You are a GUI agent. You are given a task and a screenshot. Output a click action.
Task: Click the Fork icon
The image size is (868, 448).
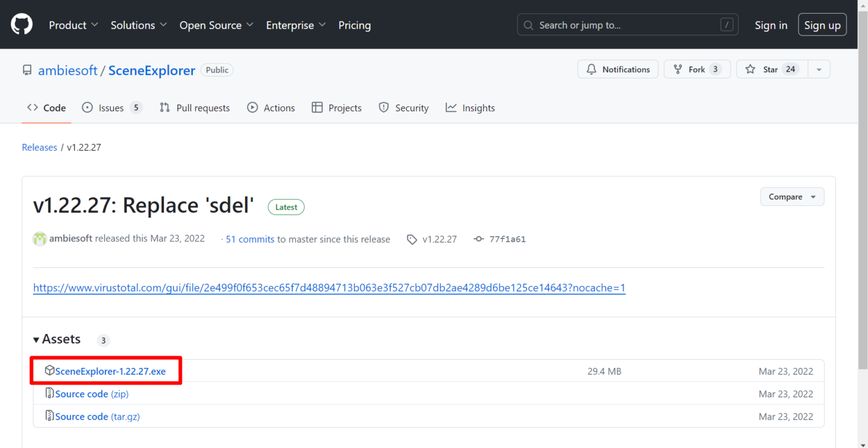point(678,69)
